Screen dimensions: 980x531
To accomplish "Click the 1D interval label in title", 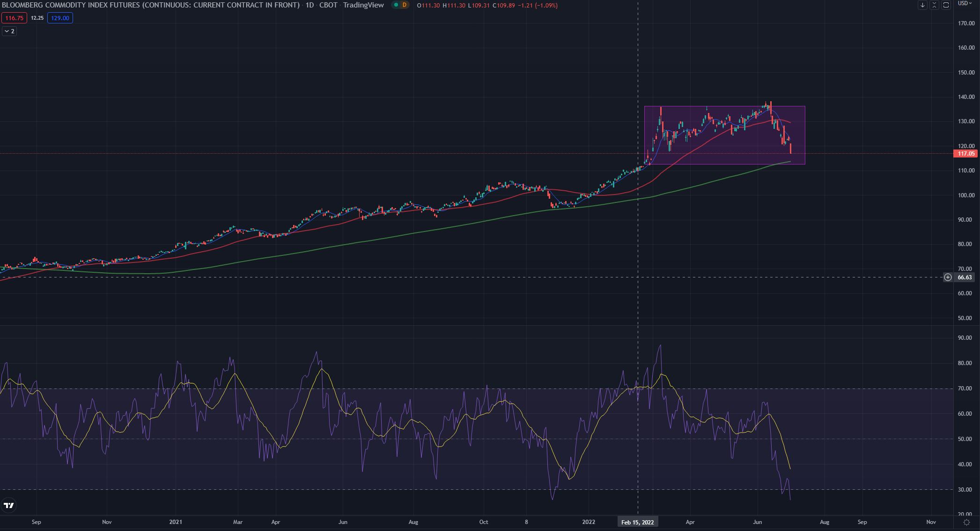I will (309, 5).
